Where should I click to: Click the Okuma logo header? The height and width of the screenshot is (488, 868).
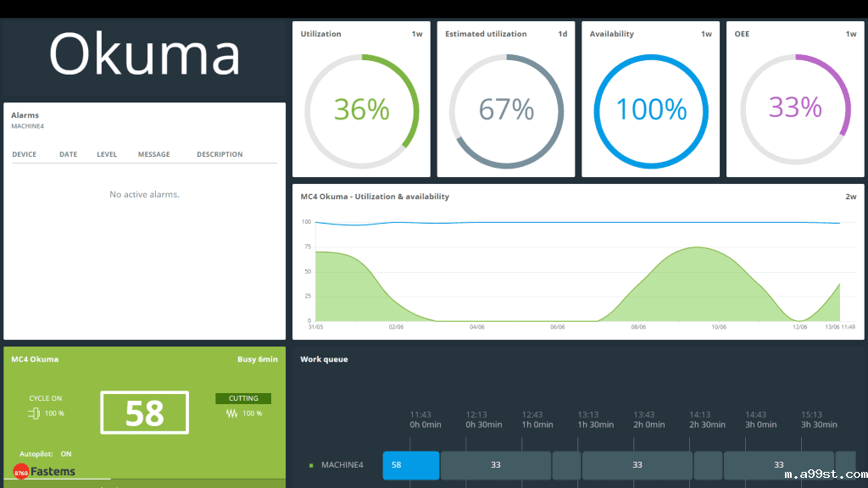tap(144, 55)
